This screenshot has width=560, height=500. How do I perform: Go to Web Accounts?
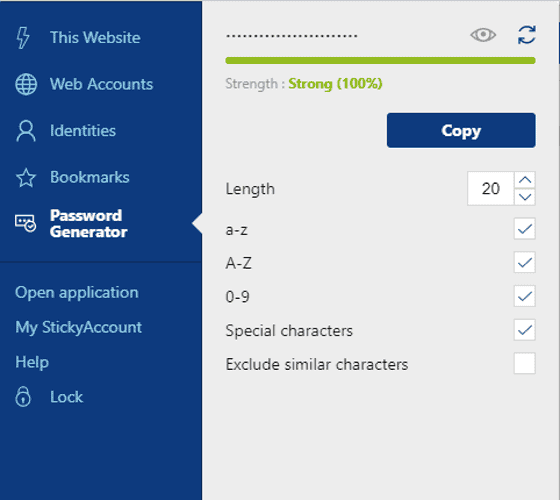[101, 84]
